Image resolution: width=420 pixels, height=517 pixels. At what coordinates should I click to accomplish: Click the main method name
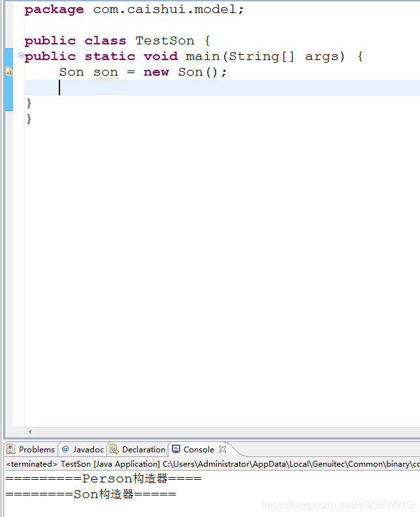pyautogui.click(x=202, y=56)
